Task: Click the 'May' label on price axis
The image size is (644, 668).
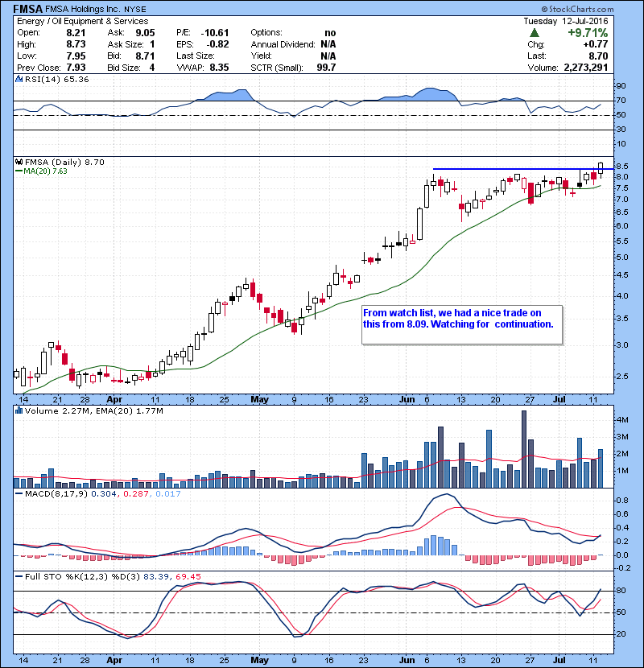Action: pos(259,399)
